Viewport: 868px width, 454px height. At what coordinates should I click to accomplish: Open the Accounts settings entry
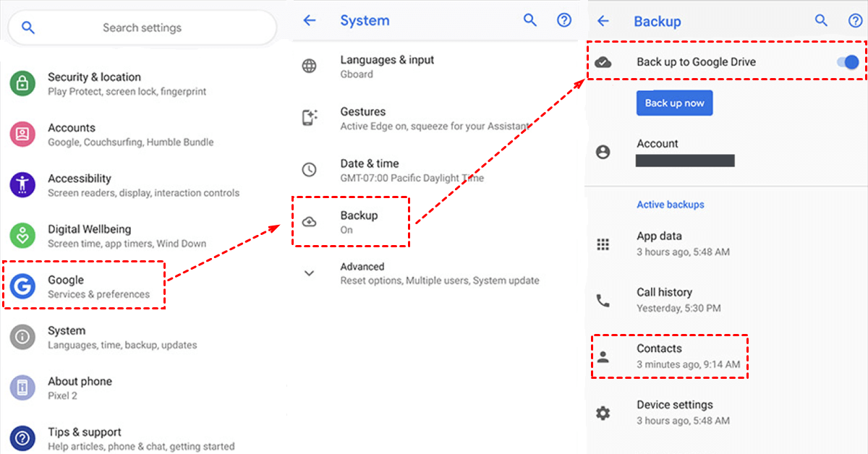(72, 134)
